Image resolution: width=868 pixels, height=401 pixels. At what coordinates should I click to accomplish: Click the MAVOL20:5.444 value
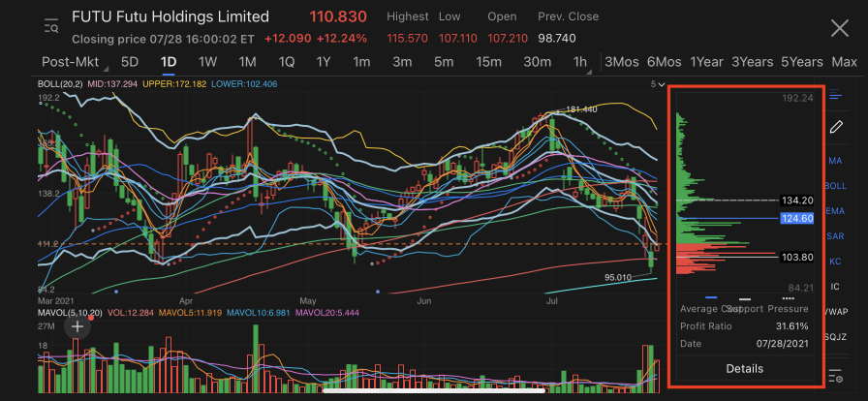327,313
